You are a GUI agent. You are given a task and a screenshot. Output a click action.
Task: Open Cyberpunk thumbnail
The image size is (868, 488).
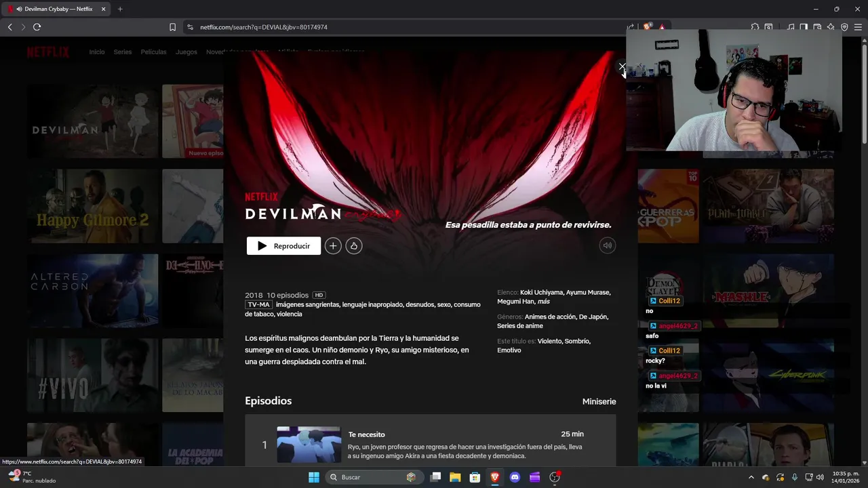(x=768, y=375)
